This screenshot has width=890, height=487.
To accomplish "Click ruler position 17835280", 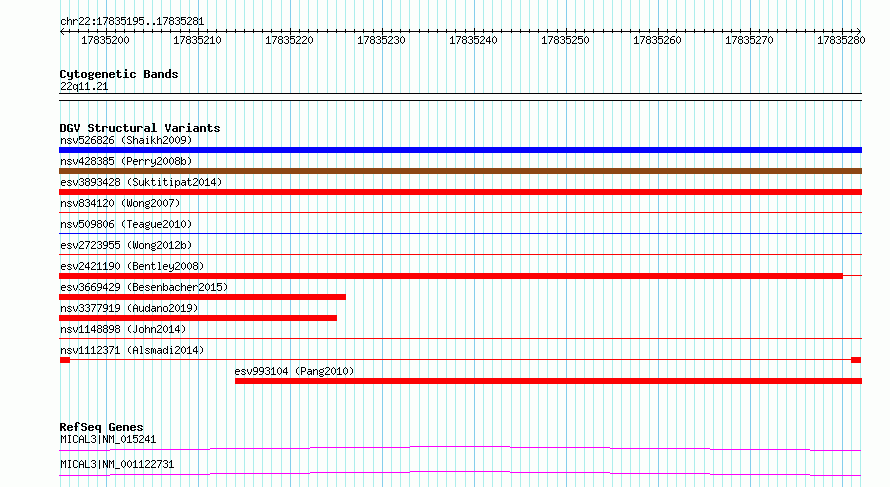I will point(841,40).
